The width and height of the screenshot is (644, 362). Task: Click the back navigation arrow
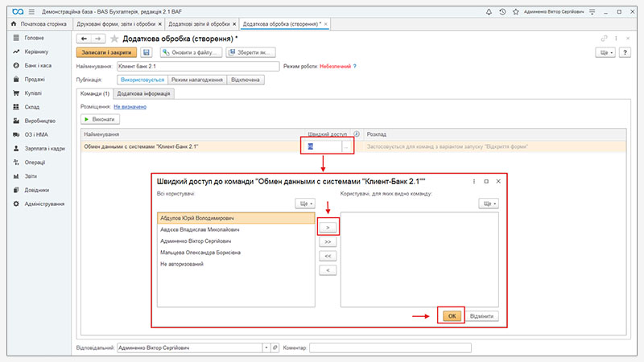[x=84, y=39]
